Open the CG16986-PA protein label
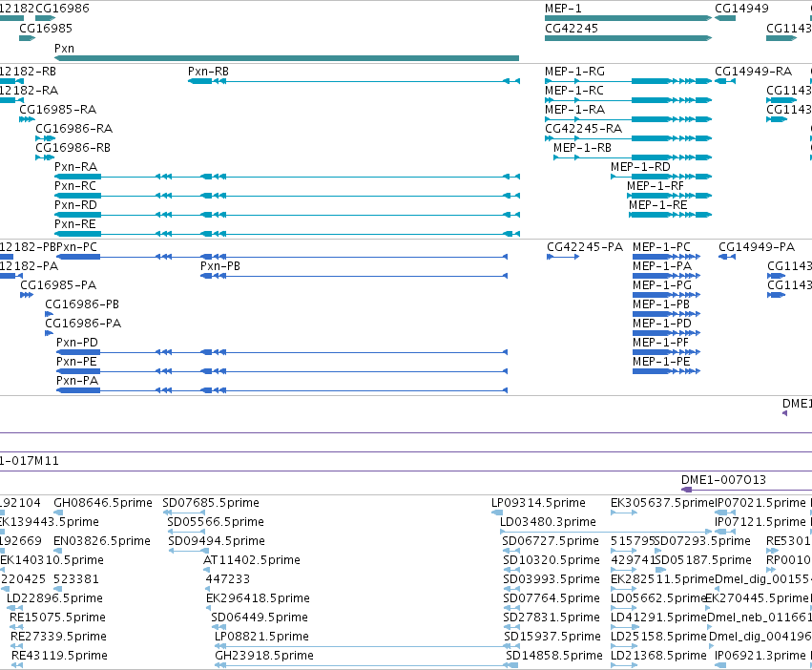812x670 pixels. coord(83,324)
